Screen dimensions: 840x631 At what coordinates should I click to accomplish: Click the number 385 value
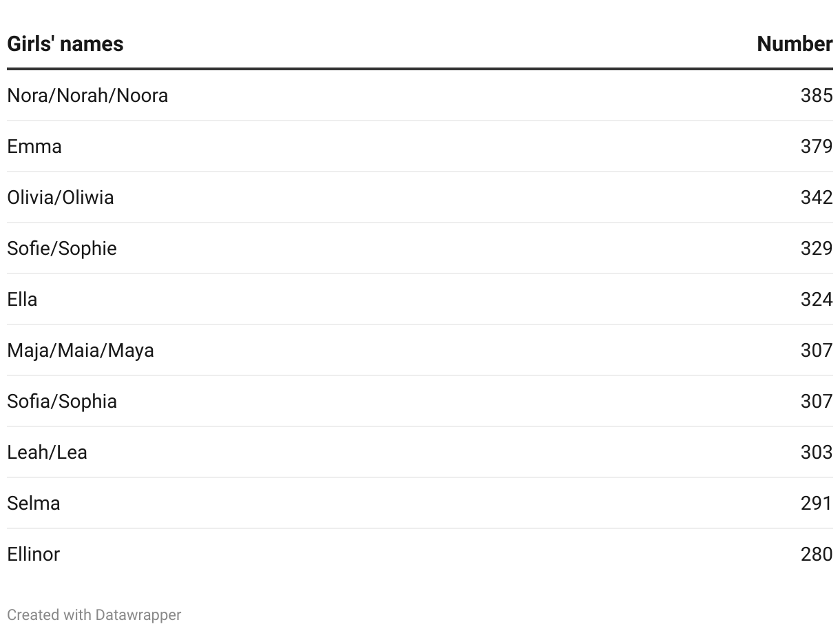pyautogui.click(x=817, y=95)
